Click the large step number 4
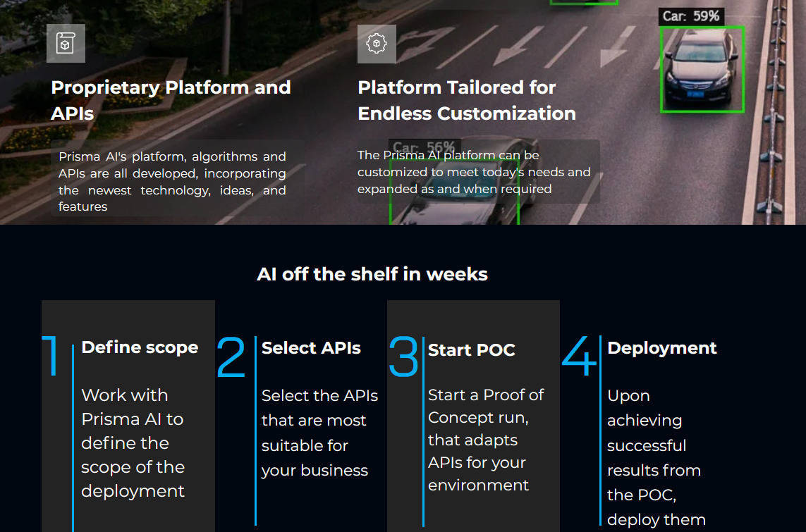The height and width of the screenshot is (532, 806). tap(579, 357)
